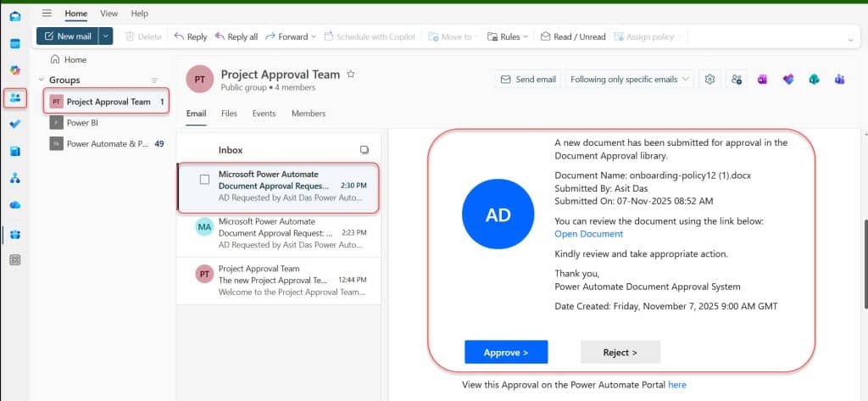Screen dimensions: 868x401
Task: Favorite Project Approval Team with the star
Action: tap(350, 75)
